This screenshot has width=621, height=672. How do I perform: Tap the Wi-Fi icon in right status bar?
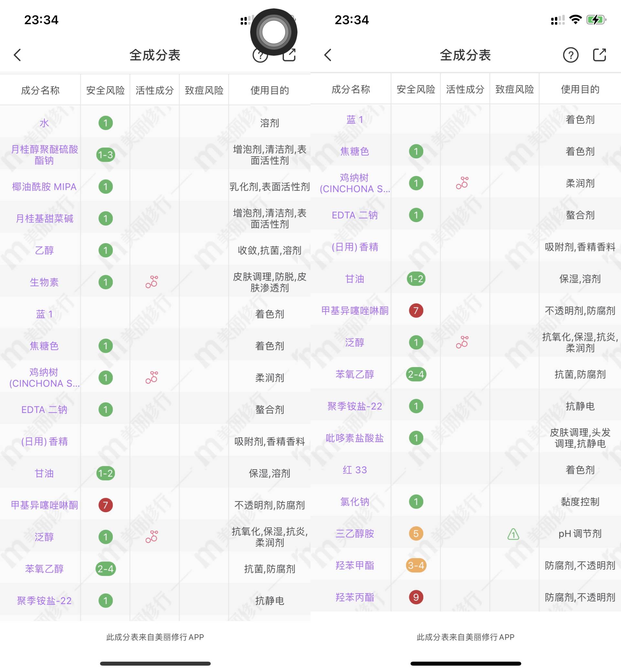pos(576,19)
